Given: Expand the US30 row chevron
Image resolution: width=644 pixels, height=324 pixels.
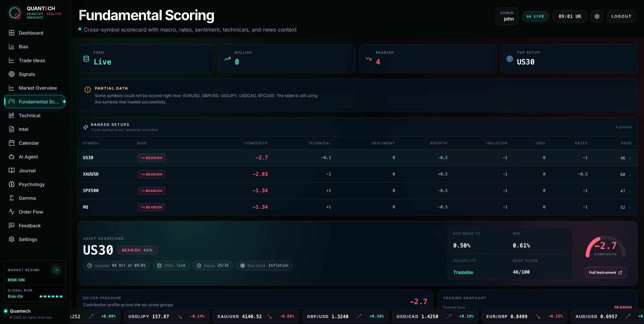Looking at the screenshot, I should coord(630,158).
